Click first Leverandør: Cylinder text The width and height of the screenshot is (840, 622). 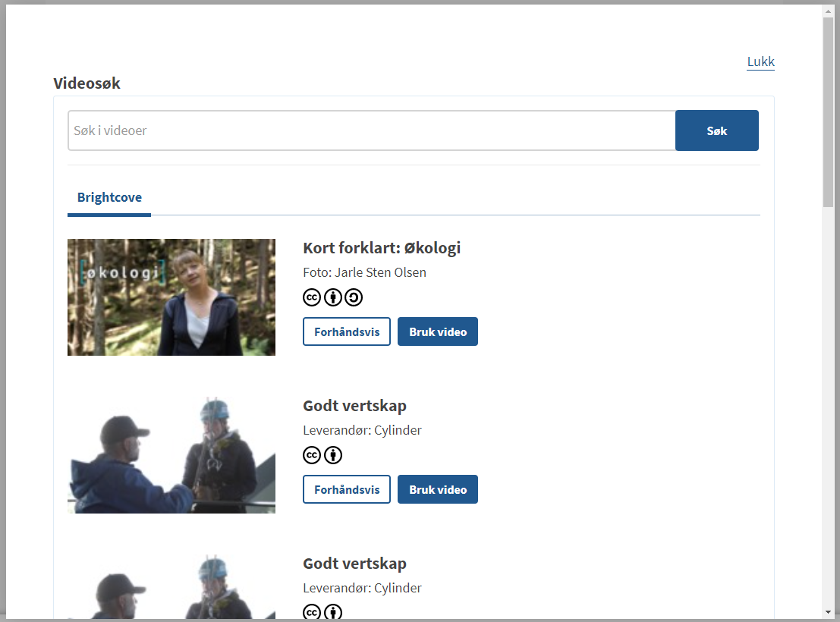point(362,430)
